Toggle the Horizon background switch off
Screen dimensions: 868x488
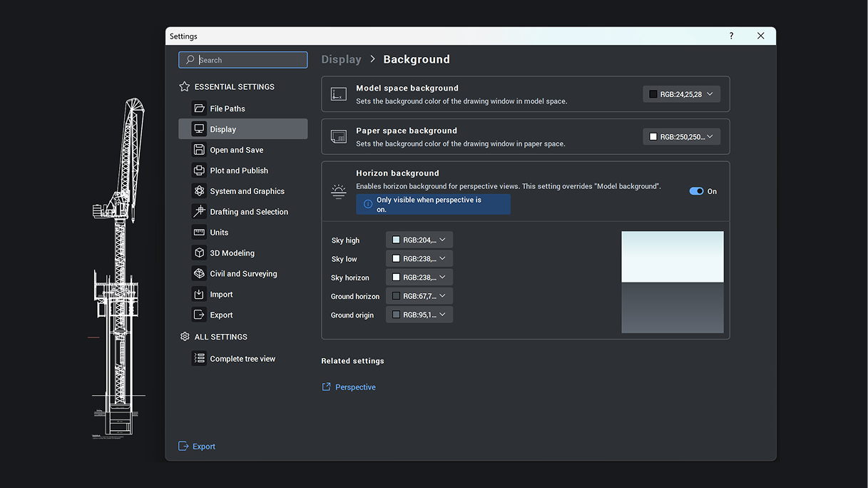pyautogui.click(x=696, y=191)
